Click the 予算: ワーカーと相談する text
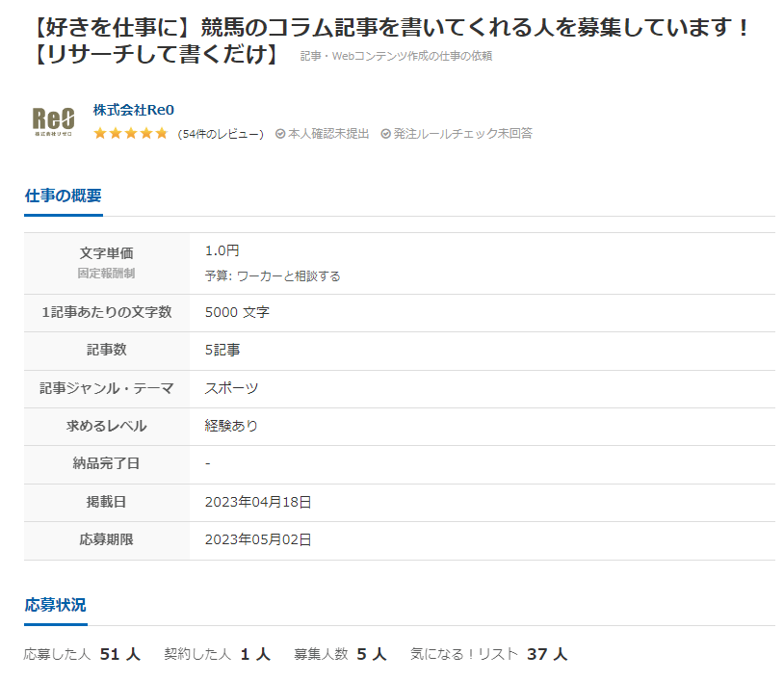The height and width of the screenshot is (681, 784). [x=273, y=275]
